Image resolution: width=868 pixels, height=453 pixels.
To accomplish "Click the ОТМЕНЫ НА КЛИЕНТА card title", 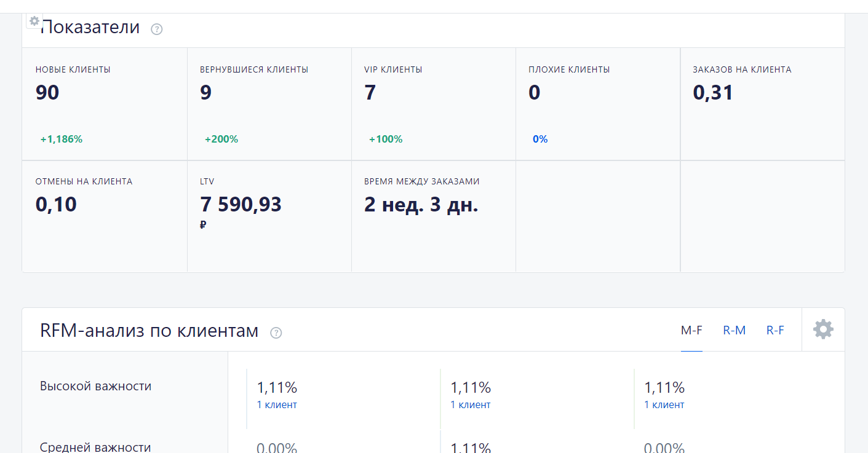I will pyautogui.click(x=84, y=181).
